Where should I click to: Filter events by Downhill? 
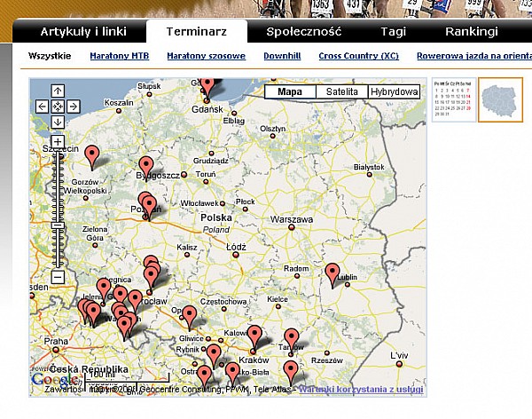tap(282, 56)
